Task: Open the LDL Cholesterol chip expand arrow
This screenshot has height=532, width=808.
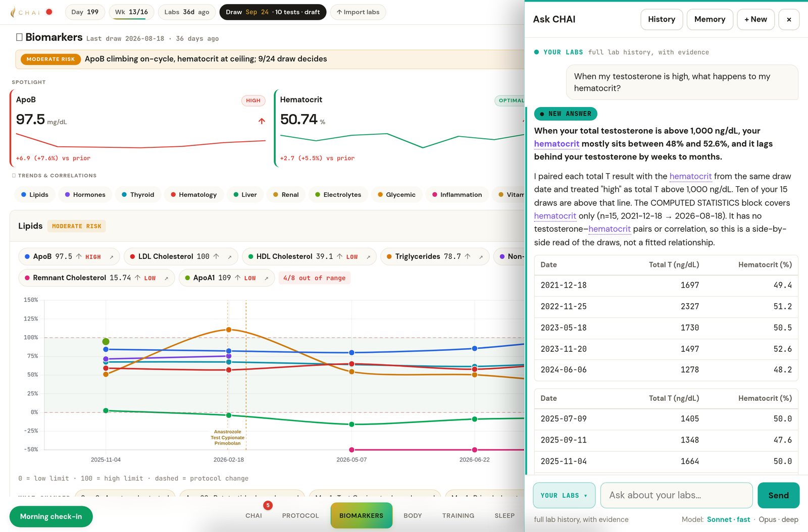Action: point(230,257)
